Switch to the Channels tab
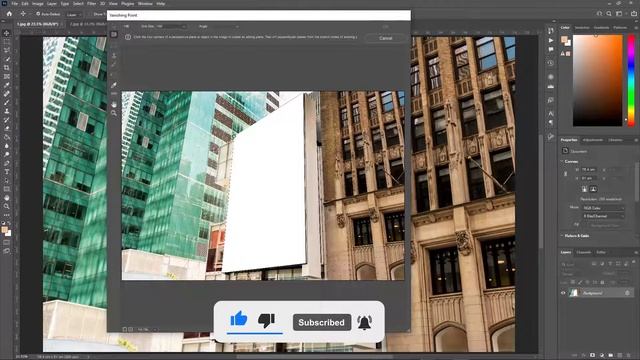 [584, 252]
